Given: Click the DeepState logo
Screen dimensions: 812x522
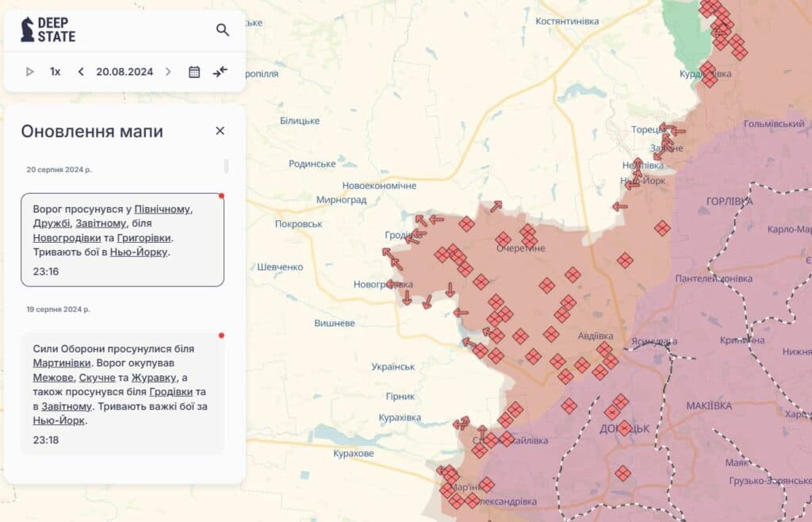Looking at the screenshot, I should coord(48,29).
